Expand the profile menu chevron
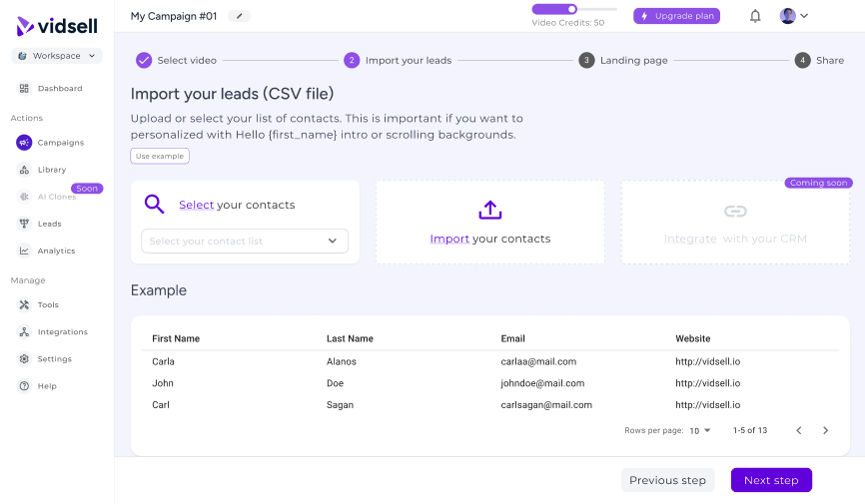The height and width of the screenshot is (504, 865). click(x=804, y=16)
